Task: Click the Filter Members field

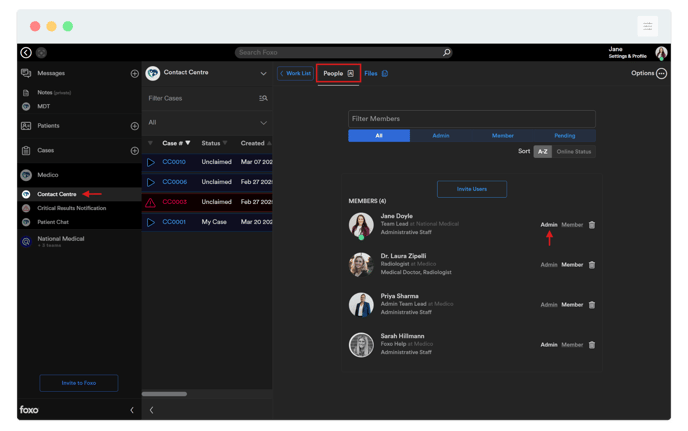Action: (x=472, y=119)
